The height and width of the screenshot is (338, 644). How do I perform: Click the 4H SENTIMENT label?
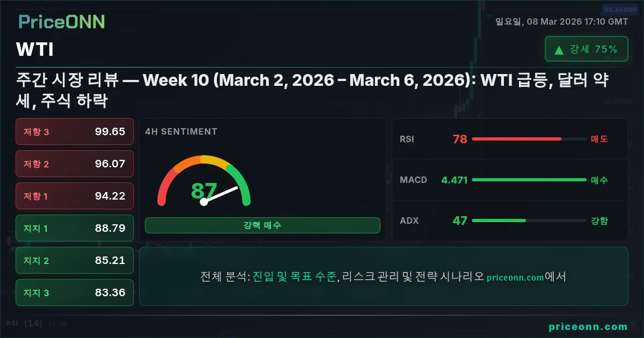181,131
